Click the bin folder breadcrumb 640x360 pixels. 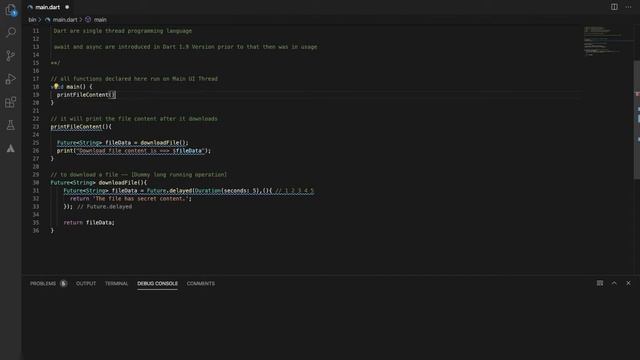tap(32, 20)
